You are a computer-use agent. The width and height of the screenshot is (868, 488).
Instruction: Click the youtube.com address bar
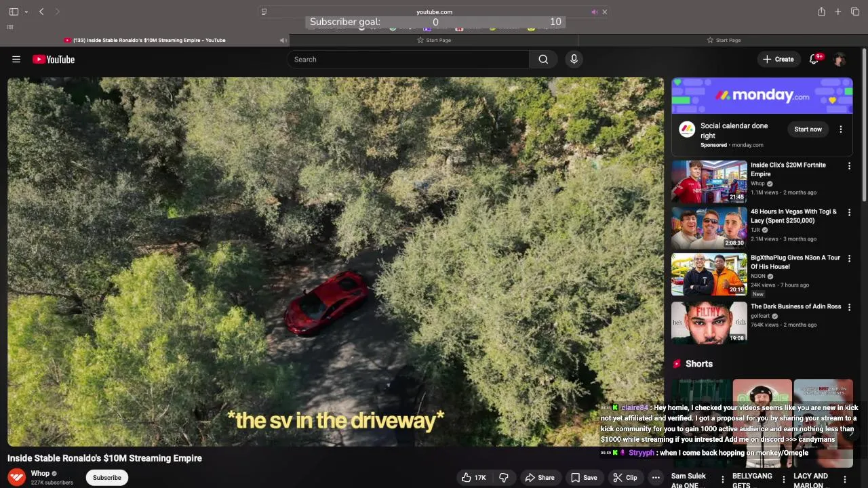(434, 12)
